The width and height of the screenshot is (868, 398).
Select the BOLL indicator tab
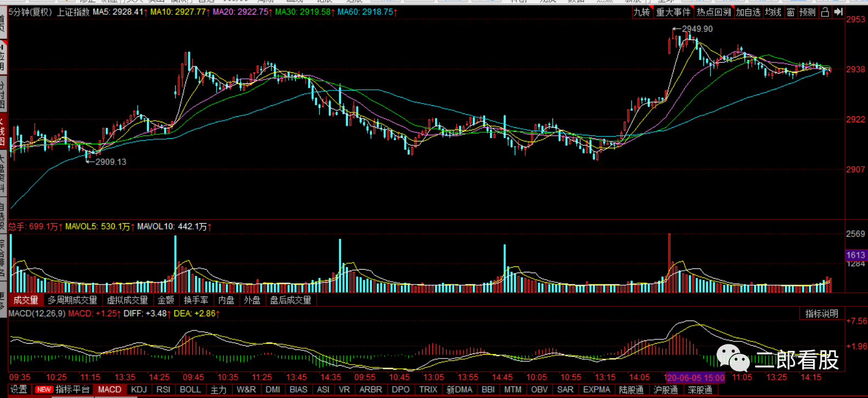click(190, 389)
